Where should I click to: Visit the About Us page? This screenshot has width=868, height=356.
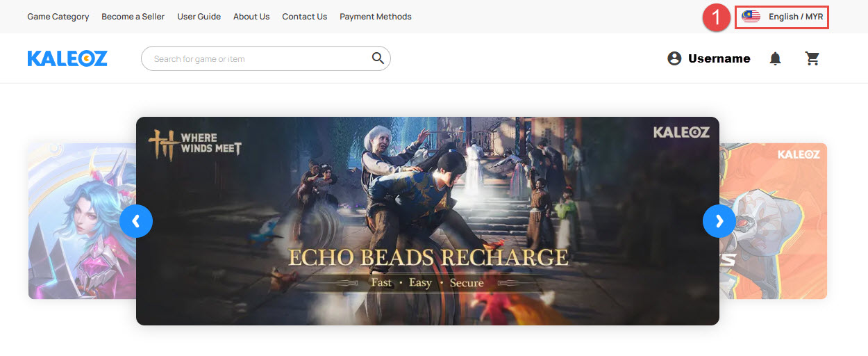tap(251, 17)
